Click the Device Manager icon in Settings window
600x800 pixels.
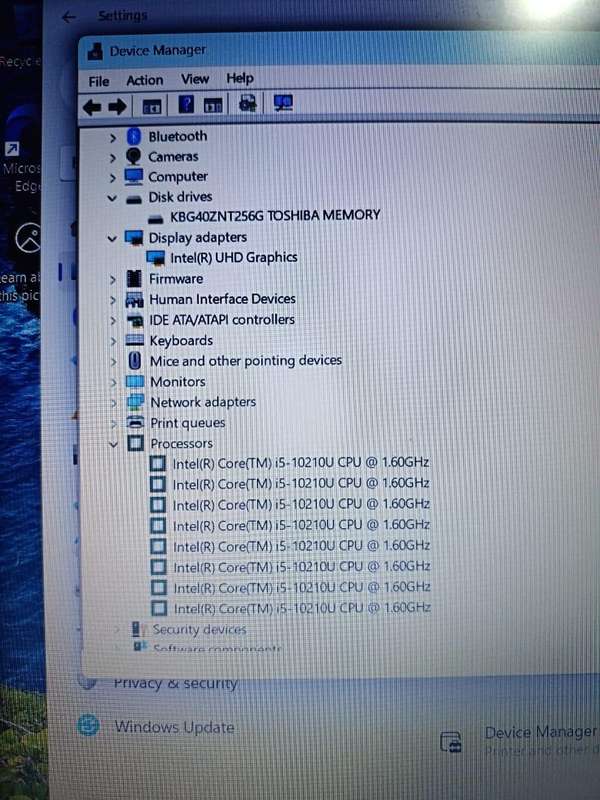coord(451,742)
